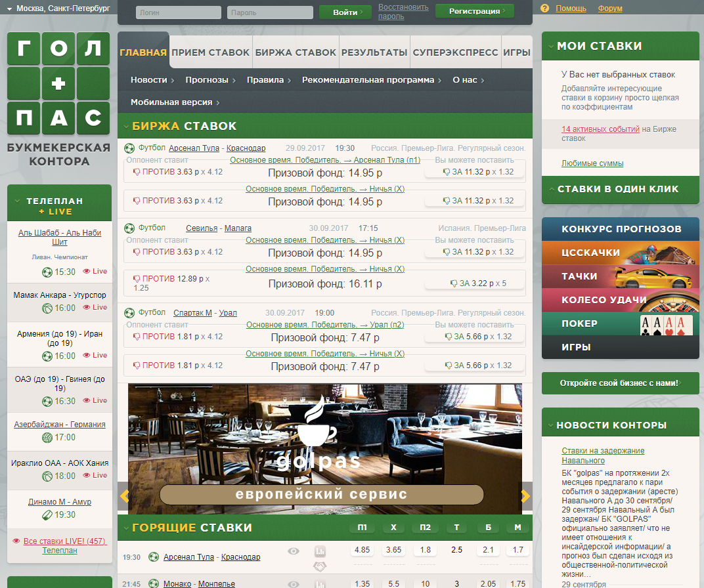This screenshot has height=588, width=704.
Task: Open statistics chart icon for Арсенал Тула - Краснодар
Action: pos(320,551)
